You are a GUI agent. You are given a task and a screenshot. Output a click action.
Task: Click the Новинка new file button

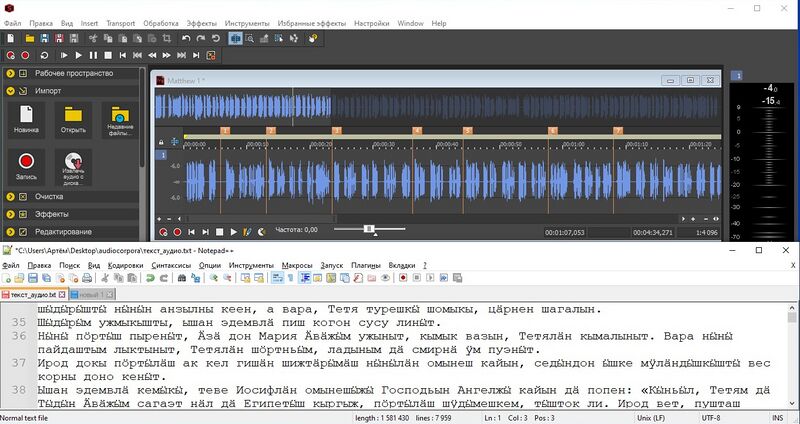tap(26, 120)
